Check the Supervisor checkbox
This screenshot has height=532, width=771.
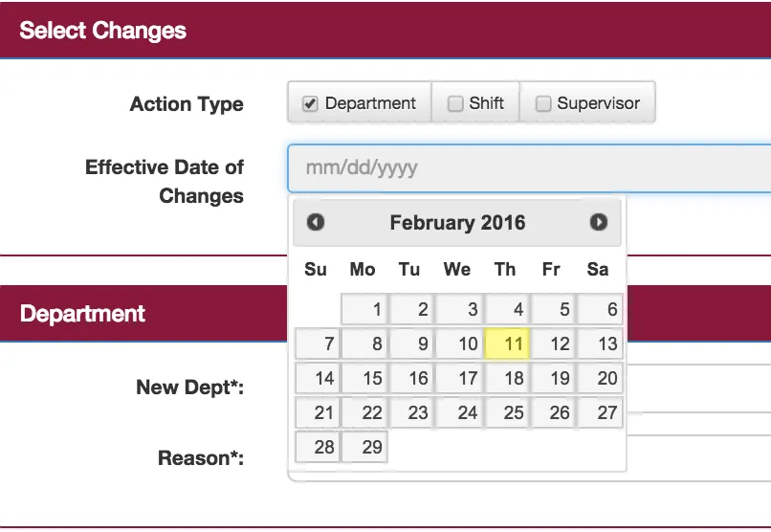pos(543,103)
